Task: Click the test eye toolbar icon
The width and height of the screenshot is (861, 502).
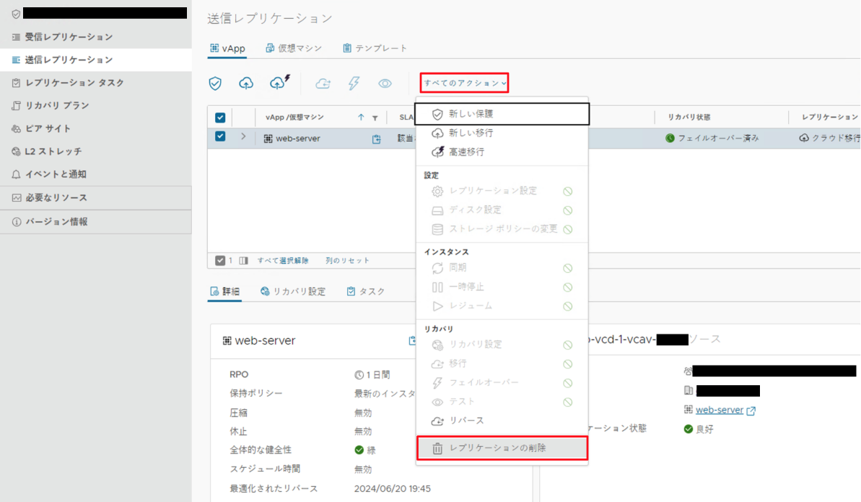Action: [x=385, y=83]
